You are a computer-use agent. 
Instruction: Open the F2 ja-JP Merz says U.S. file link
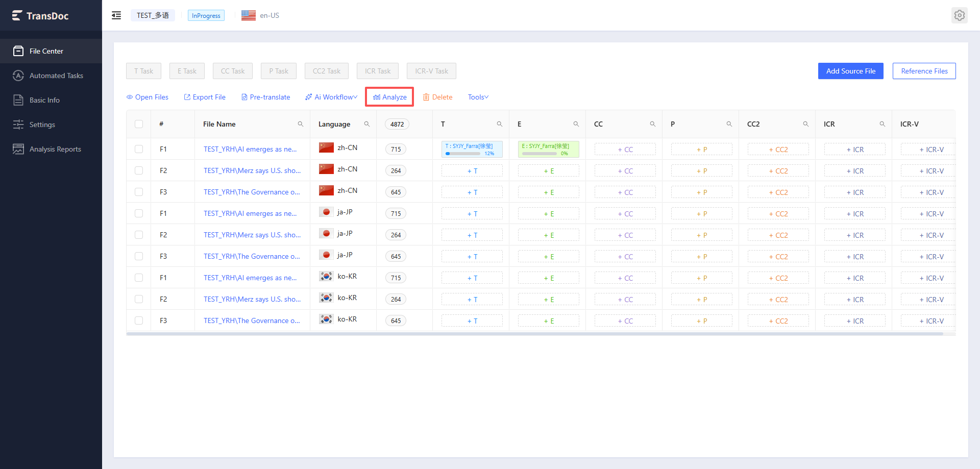(252, 235)
